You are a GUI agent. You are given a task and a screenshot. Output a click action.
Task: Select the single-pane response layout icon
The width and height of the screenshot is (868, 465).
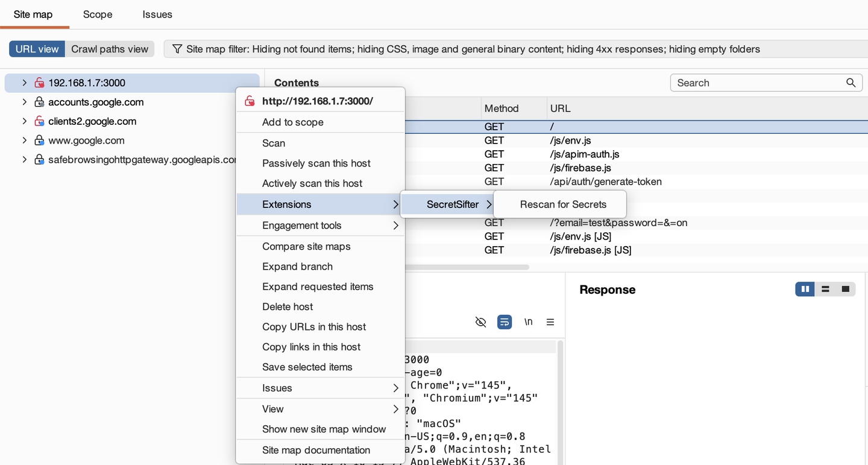point(845,289)
